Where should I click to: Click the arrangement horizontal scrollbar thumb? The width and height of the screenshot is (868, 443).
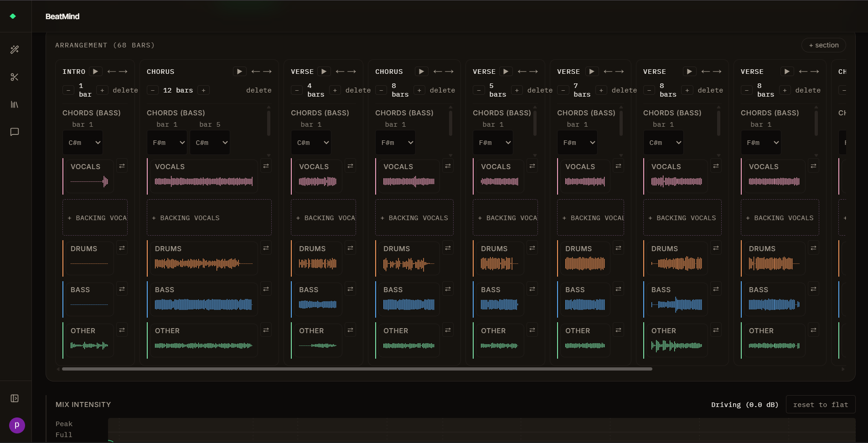[x=357, y=369]
